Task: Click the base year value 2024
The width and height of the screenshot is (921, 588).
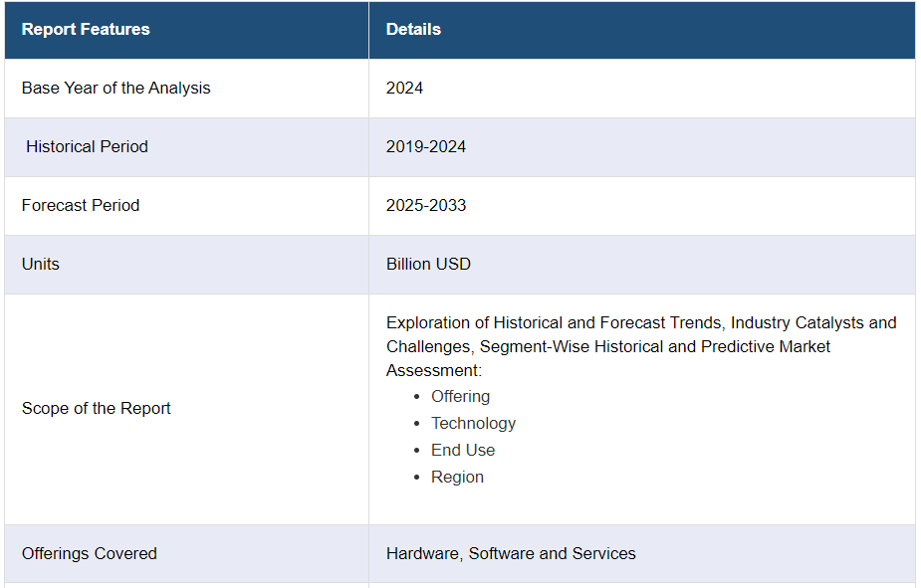Action: pyautogui.click(x=404, y=88)
